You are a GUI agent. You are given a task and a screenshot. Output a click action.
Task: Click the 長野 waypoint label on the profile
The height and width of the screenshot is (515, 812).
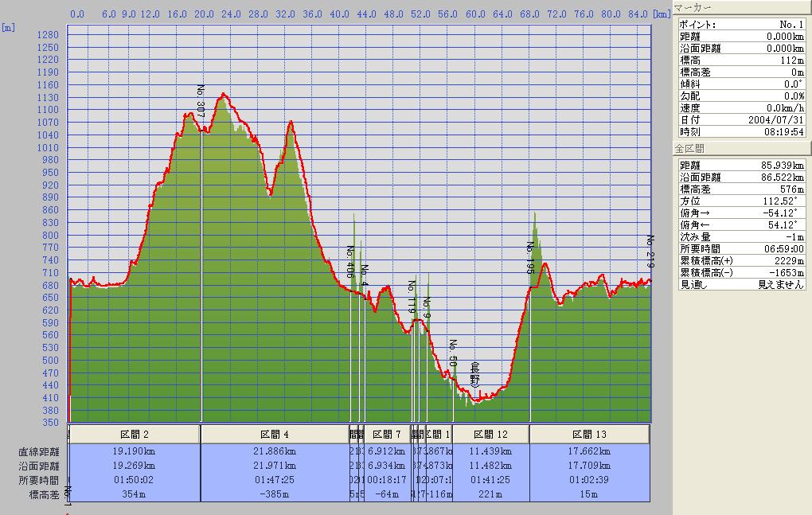point(475,373)
